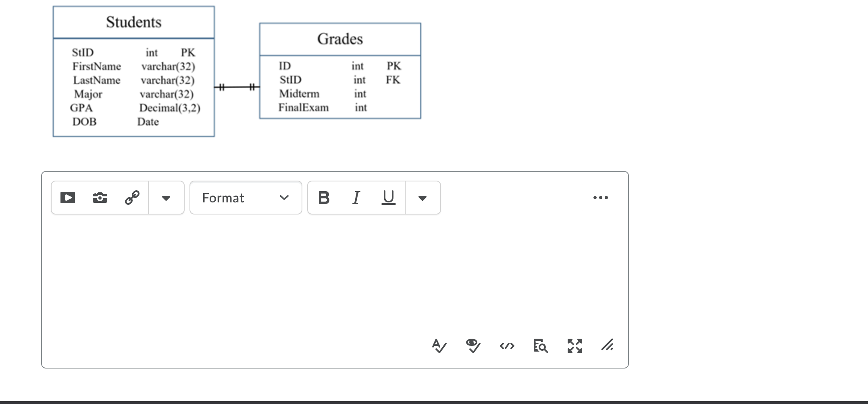Click the Grades table title
This screenshot has width=868, height=404.
point(340,39)
